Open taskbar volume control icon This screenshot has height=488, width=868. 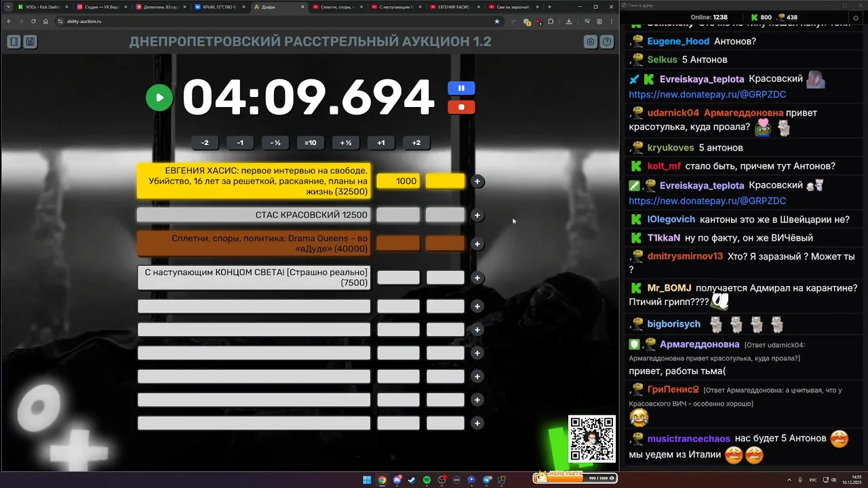[833, 480]
